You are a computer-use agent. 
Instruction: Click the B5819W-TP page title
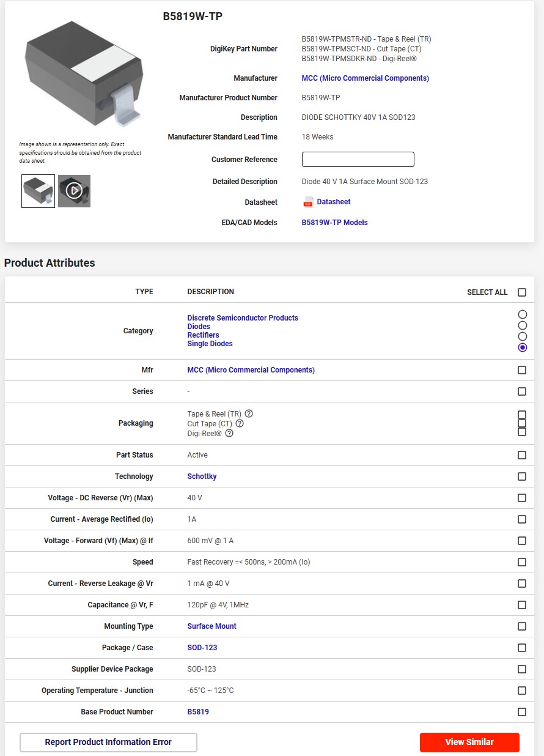(x=193, y=17)
